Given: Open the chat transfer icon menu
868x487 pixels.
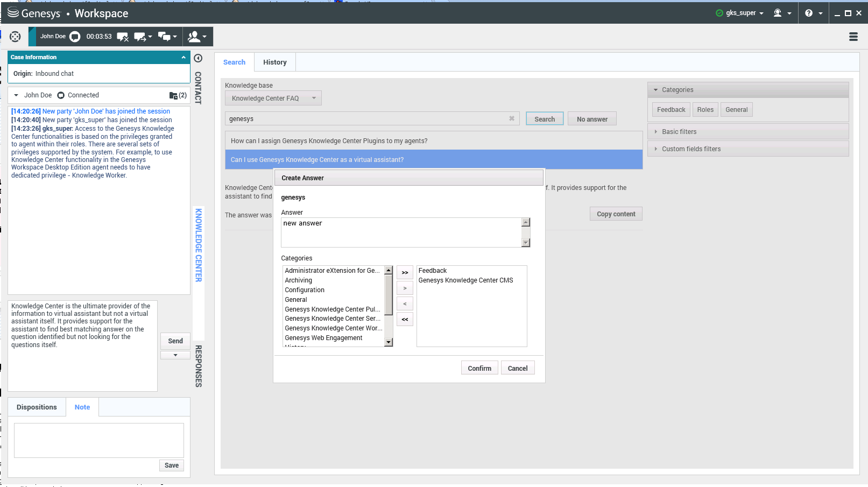Looking at the screenshot, I should [143, 37].
